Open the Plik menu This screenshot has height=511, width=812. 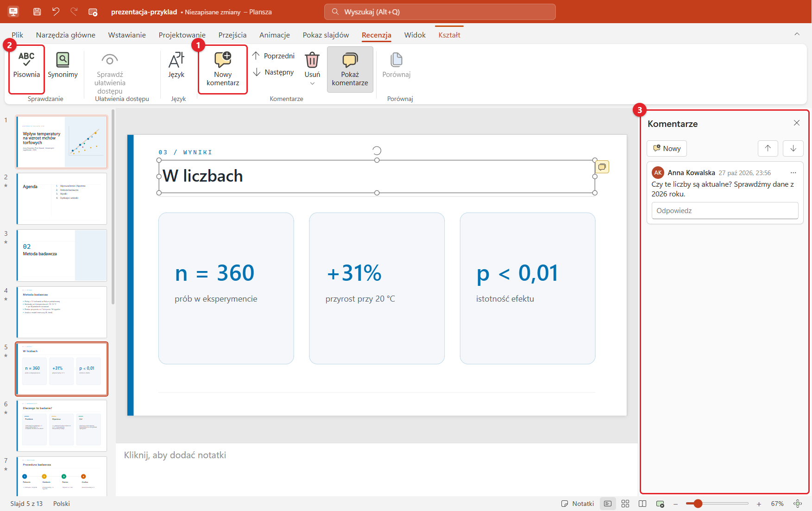18,35
